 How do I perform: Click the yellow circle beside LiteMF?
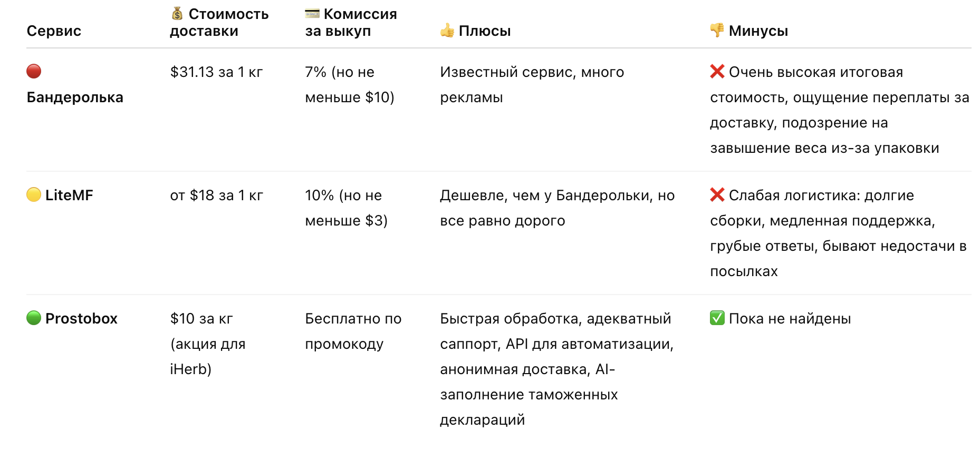tap(34, 195)
